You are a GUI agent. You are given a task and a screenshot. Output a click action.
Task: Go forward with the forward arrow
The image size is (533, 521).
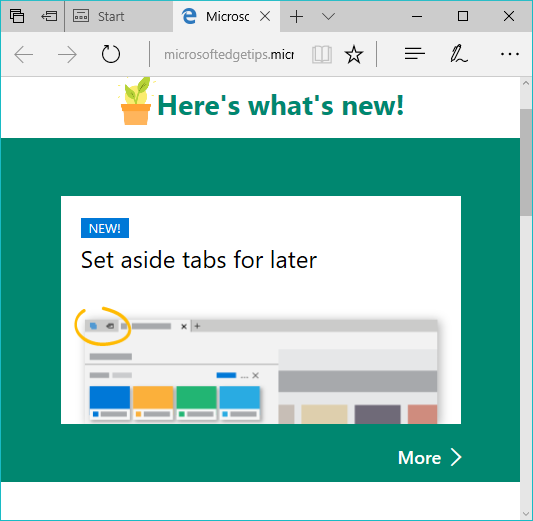pos(67,54)
